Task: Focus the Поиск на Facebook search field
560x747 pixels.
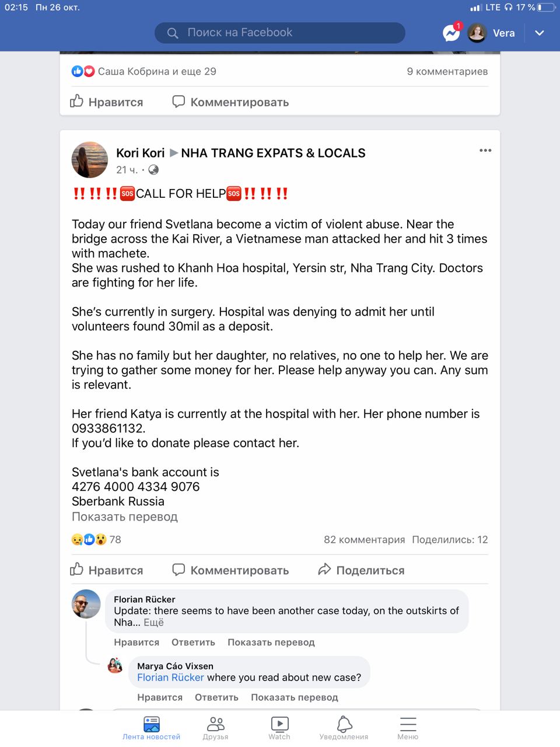Action: pyautogui.click(x=280, y=33)
